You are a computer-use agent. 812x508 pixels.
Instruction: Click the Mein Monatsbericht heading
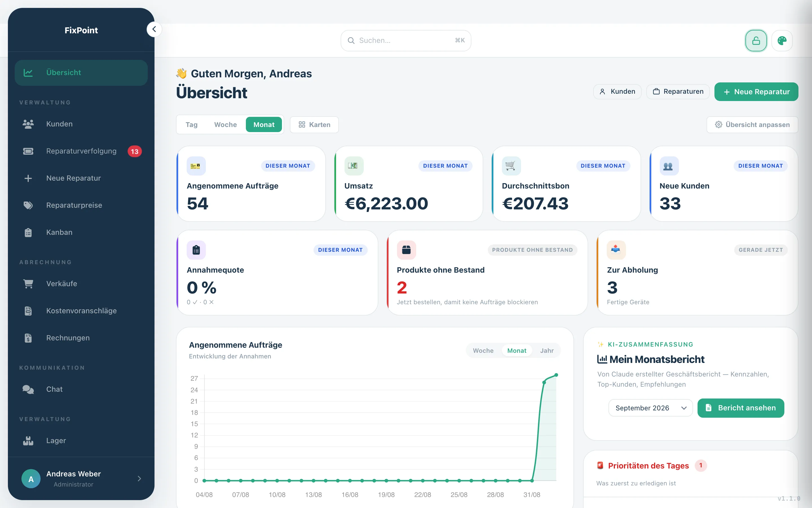click(x=651, y=360)
